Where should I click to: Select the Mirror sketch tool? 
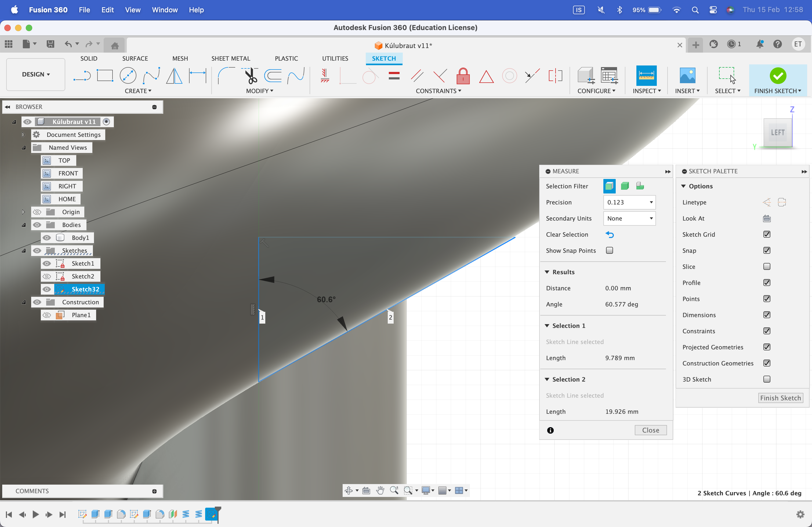click(174, 76)
